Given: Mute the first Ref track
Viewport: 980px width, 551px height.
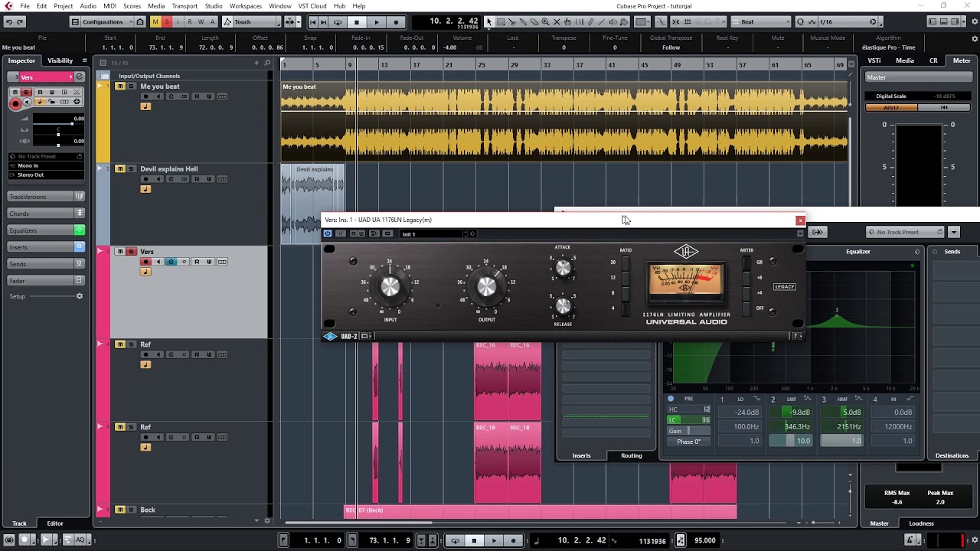Looking at the screenshot, I should coord(120,345).
